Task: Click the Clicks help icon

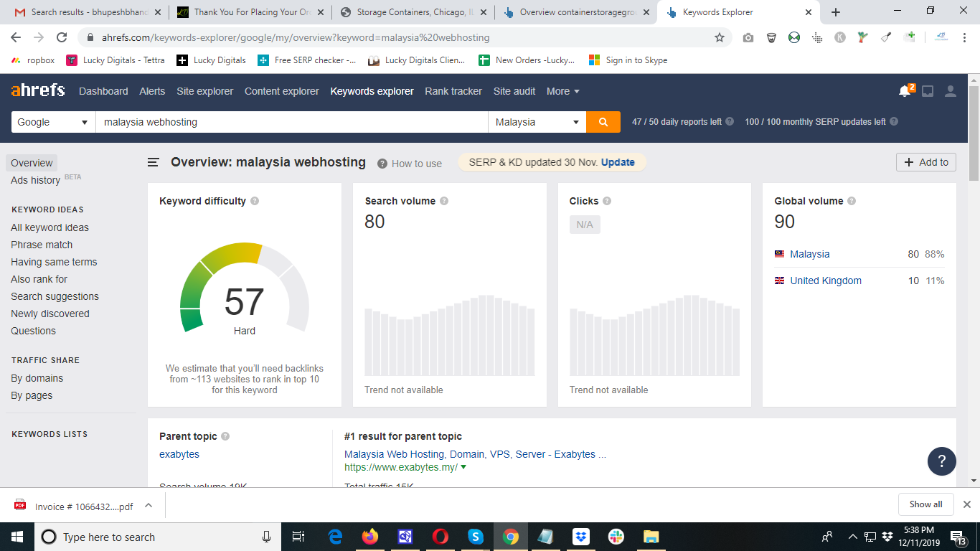Action: tap(607, 201)
